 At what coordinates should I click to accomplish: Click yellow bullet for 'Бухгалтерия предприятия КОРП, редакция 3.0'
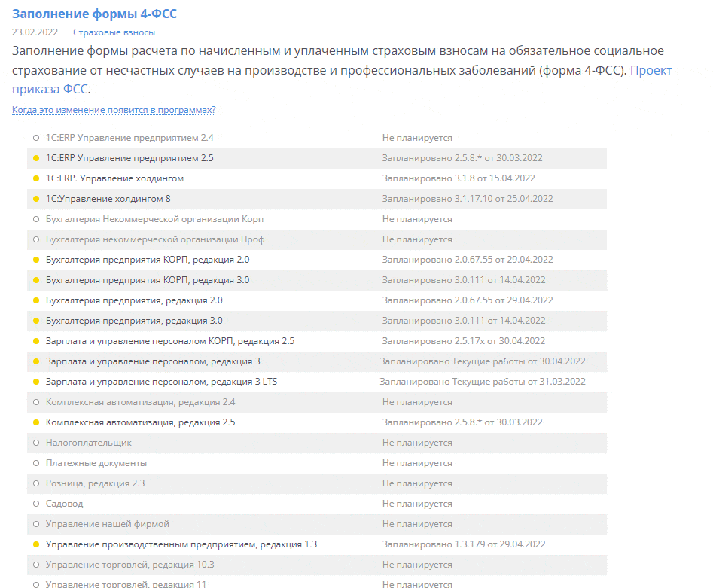pyautogui.click(x=36, y=280)
